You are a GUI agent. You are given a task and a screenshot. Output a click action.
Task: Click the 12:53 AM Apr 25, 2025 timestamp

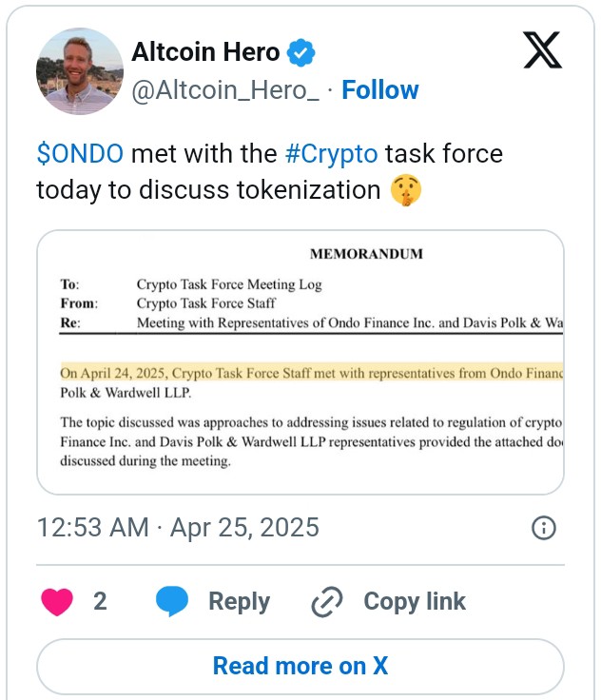[x=178, y=527]
